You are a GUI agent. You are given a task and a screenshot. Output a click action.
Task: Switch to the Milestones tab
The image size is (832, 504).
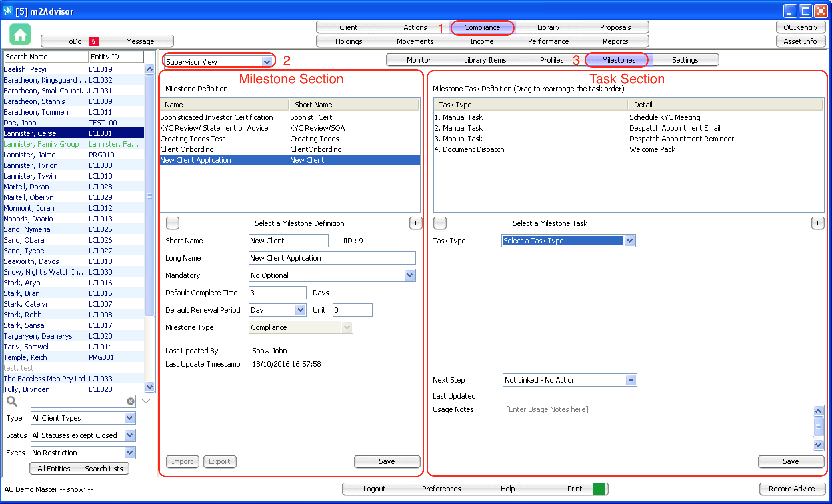(618, 60)
